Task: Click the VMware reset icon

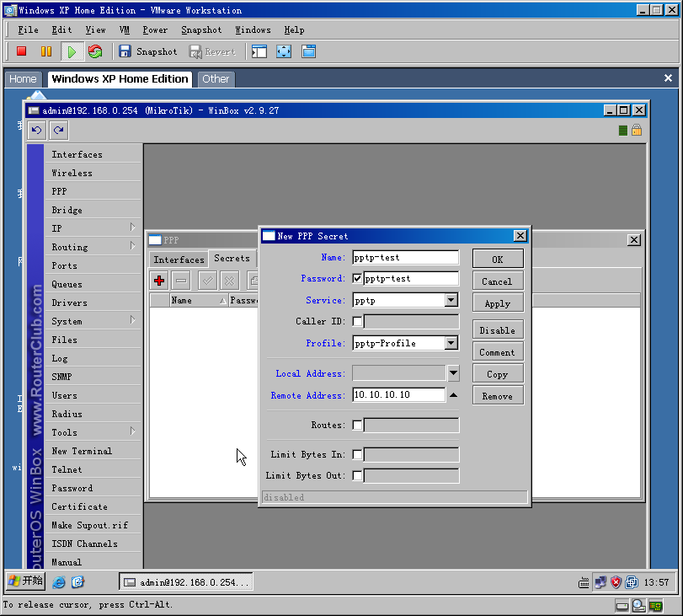Action: 95,51
